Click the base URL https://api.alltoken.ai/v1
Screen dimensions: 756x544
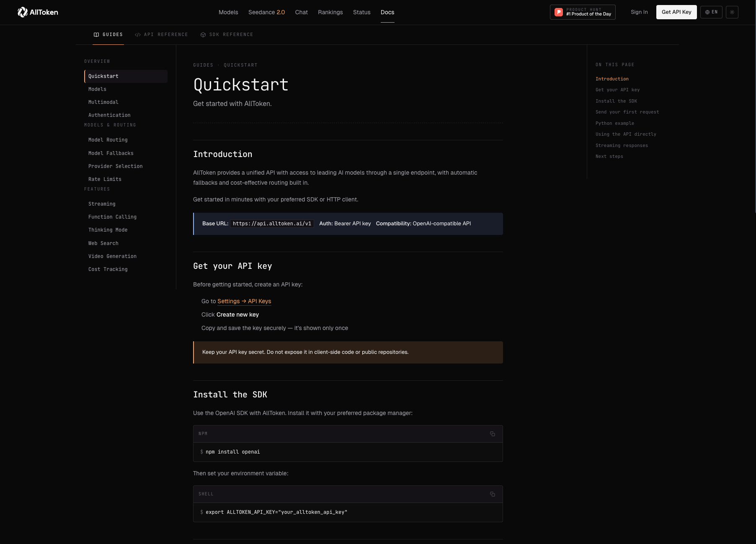click(272, 224)
